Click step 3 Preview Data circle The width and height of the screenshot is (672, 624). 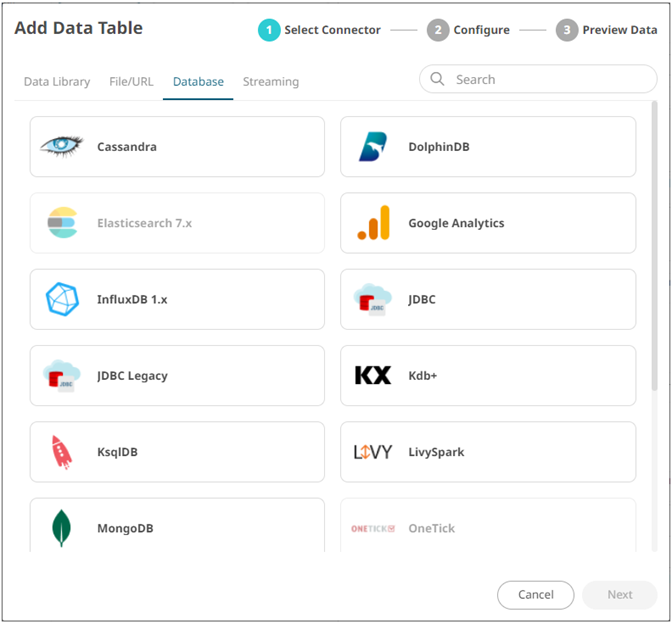pyautogui.click(x=567, y=30)
